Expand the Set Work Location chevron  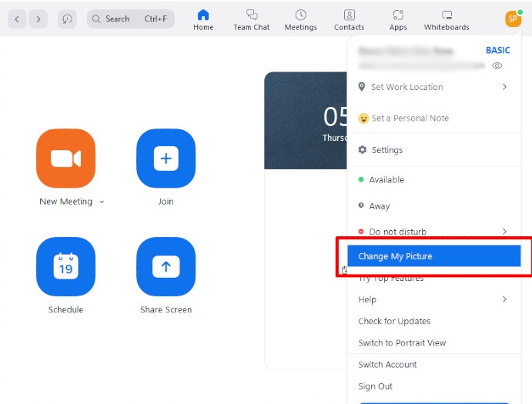[x=504, y=87]
